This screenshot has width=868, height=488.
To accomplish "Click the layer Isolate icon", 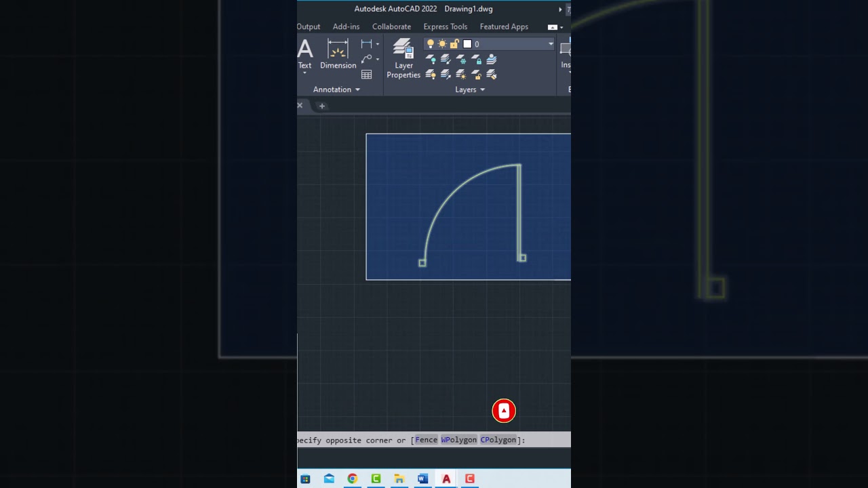I will click(x=446, y=60).
